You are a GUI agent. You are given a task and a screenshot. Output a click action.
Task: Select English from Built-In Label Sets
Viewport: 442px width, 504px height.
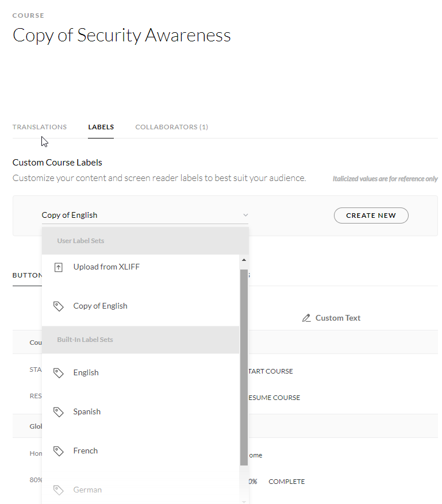86,373
